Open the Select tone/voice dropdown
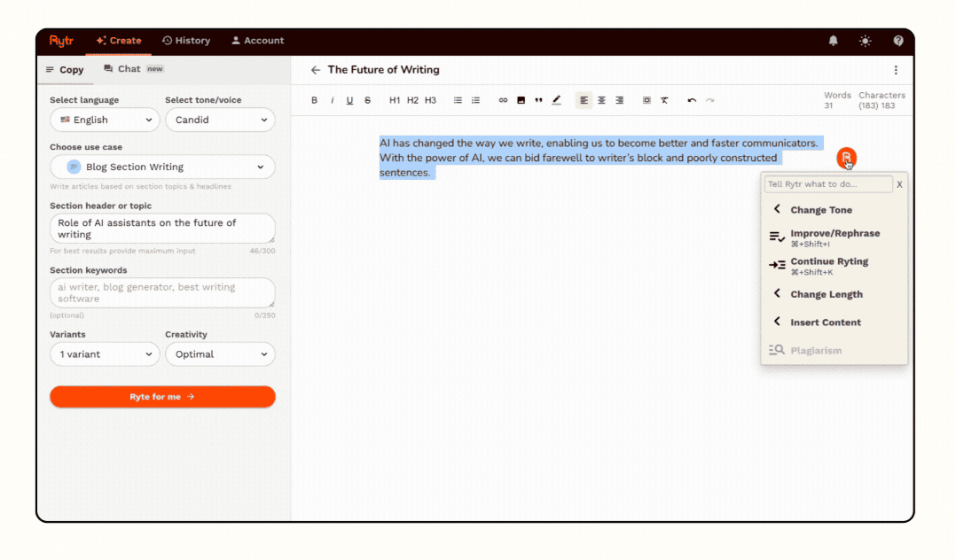956x560 pixels. (x=220, y=120)
